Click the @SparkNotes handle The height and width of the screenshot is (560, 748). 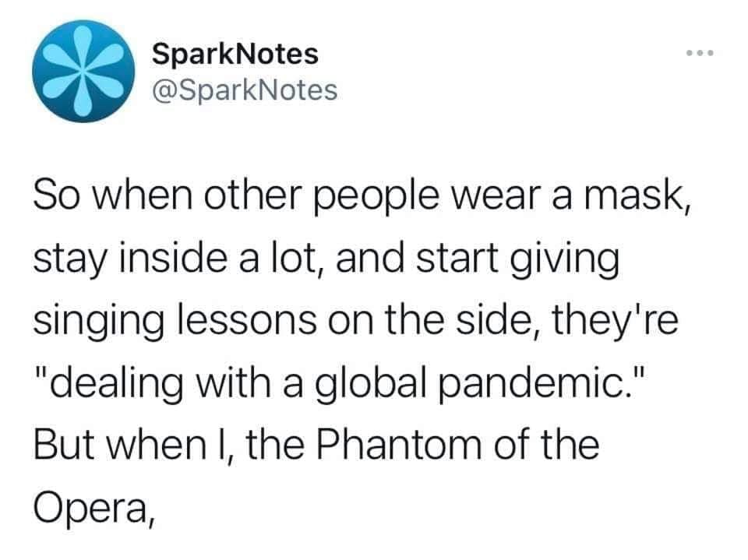tap(245, 90)
